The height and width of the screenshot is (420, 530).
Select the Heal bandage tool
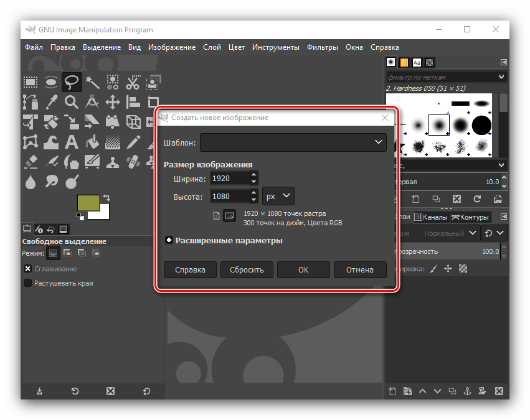pyautogui.click(x=133, y=162)
